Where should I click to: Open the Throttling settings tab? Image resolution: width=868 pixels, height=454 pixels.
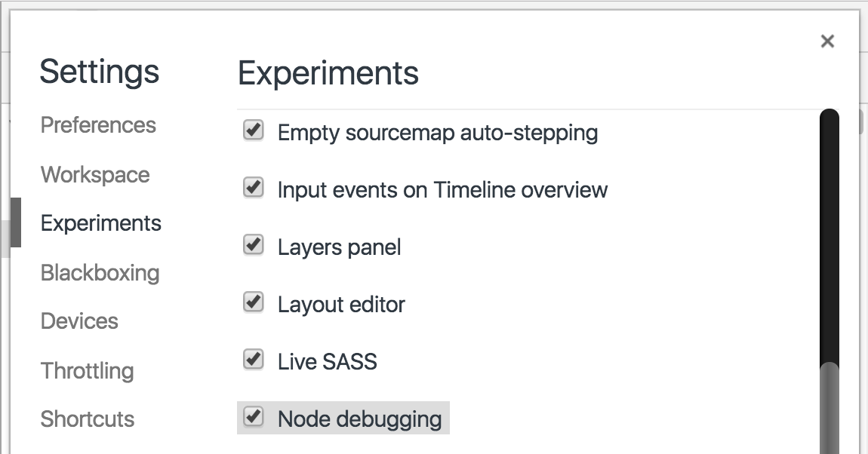click(x=87, y=370)
